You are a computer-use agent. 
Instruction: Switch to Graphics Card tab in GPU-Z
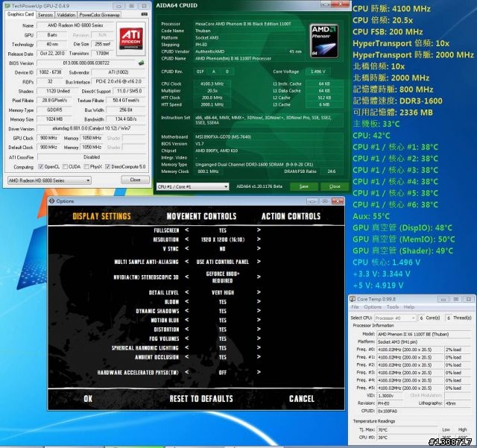tap(20, 14)
